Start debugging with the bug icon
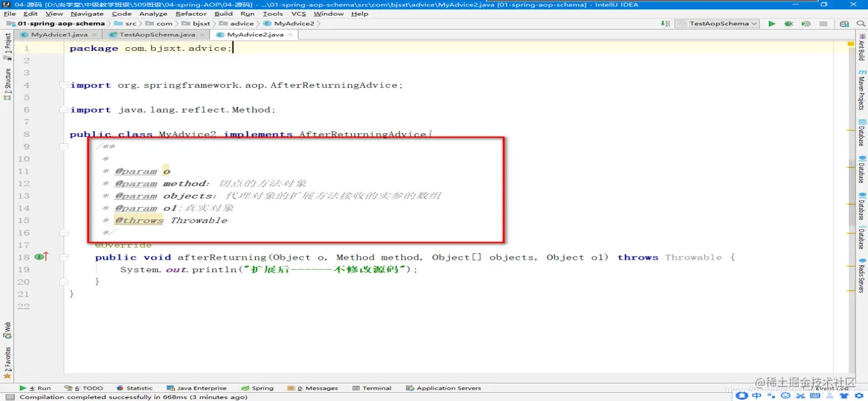 [x=788, y=24]
